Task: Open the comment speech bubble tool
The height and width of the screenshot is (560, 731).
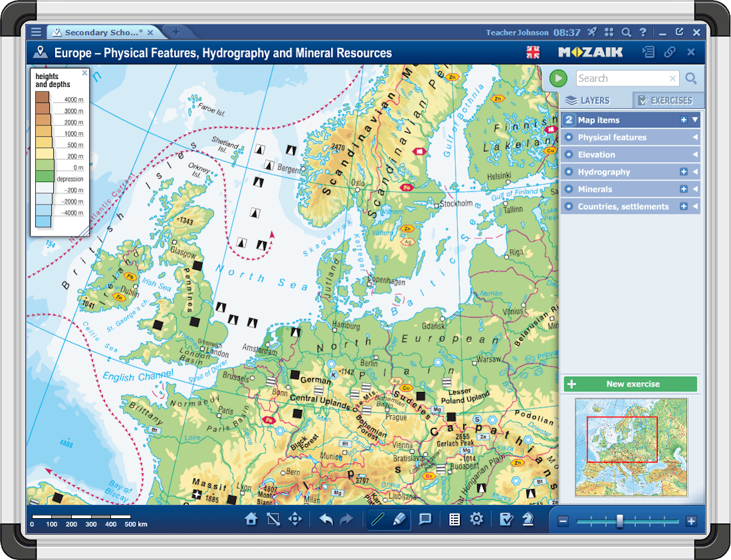Action: 425,519
